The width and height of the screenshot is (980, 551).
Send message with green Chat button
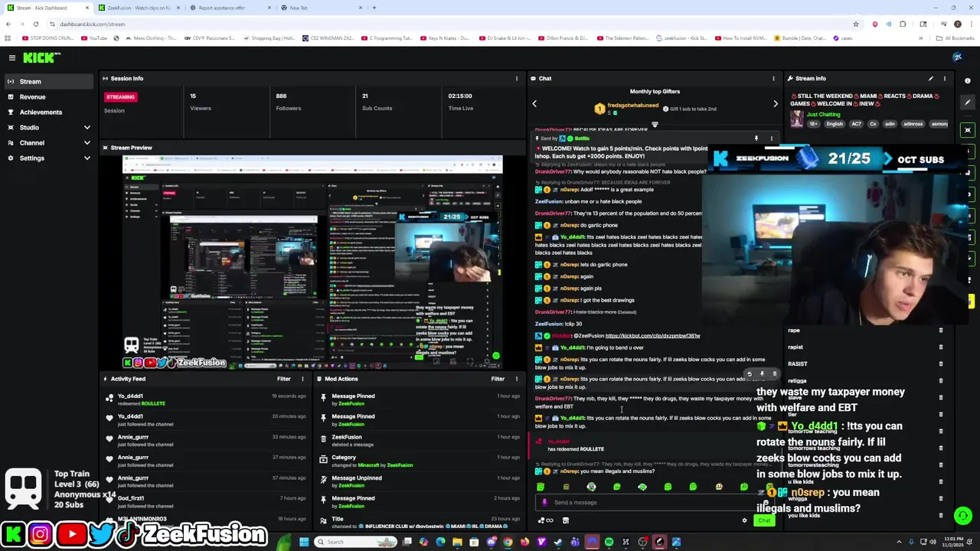point(763,520)
